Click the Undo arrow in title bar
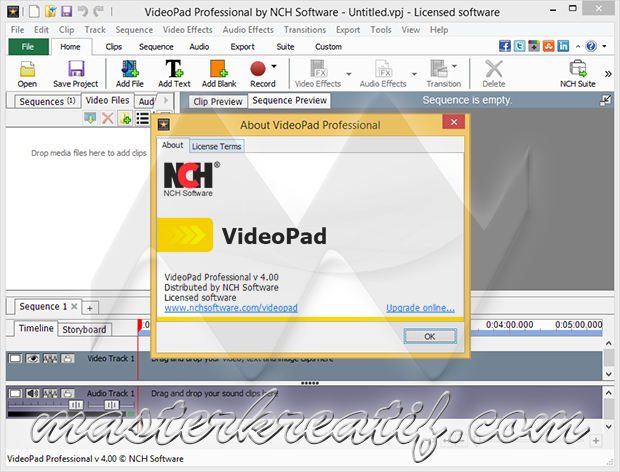The height and width of the screenshot is (472, 620). click(83, 11)
